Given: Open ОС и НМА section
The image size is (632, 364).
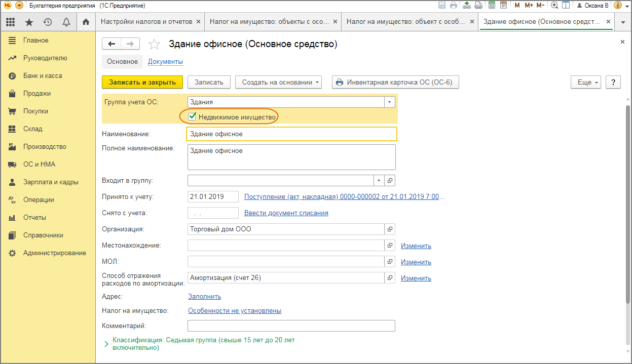Looking at the screenshot, I should click(39, 164).
